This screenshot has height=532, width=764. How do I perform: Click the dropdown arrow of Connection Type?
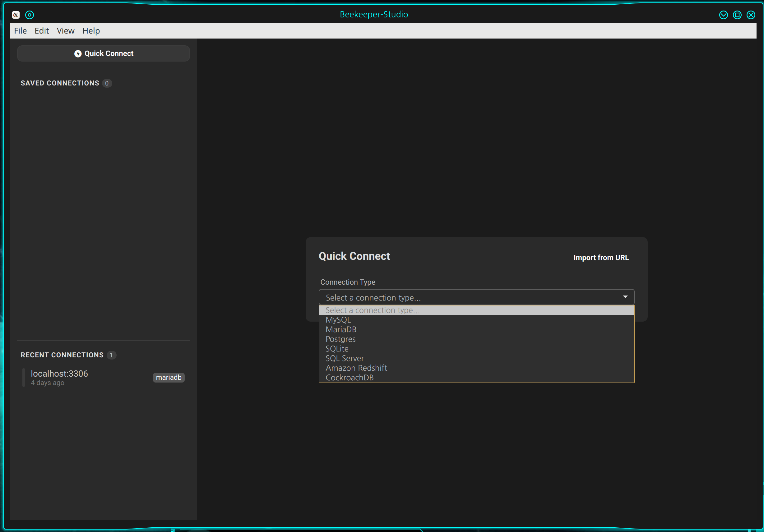point(625,296)
